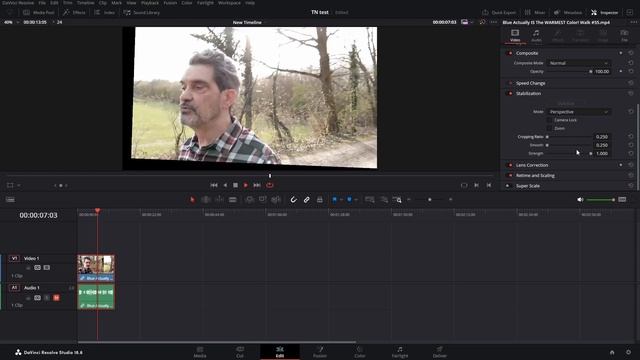
Task: Open the Index panel
Action: click(x=104, y=13)
